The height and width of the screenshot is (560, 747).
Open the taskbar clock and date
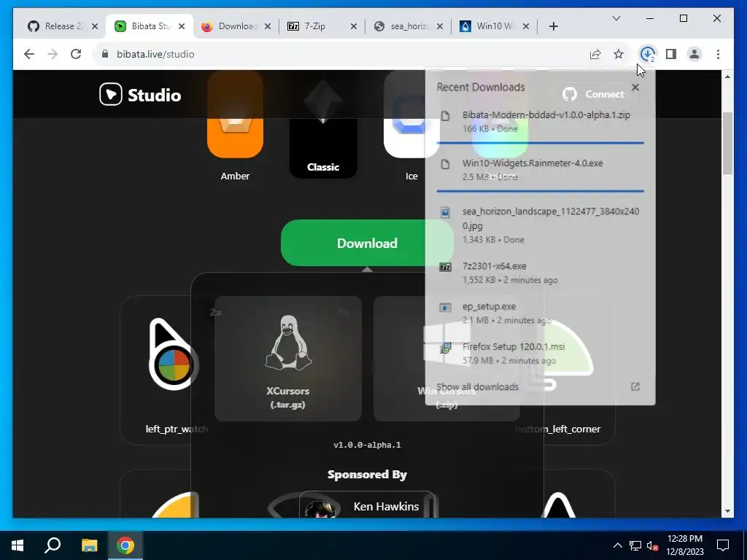point(684,545)
